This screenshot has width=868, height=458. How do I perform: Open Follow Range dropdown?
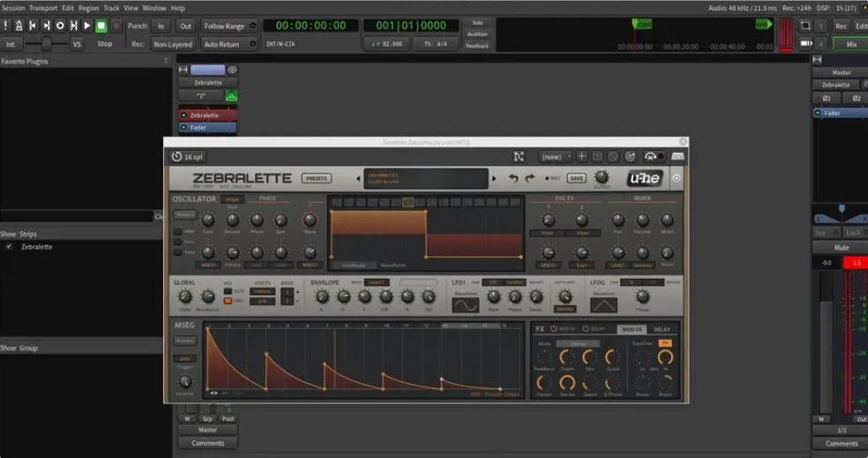click(x=228, y=26)
